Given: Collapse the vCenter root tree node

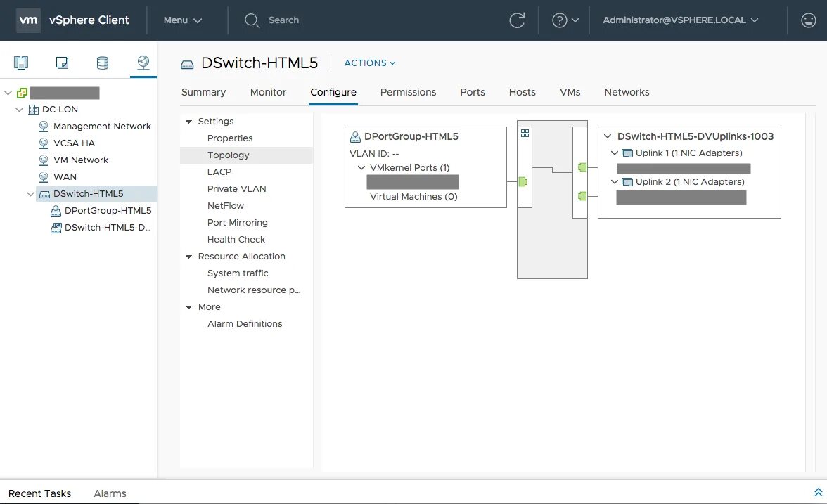Looking at the screenshot, I should 8,93.
